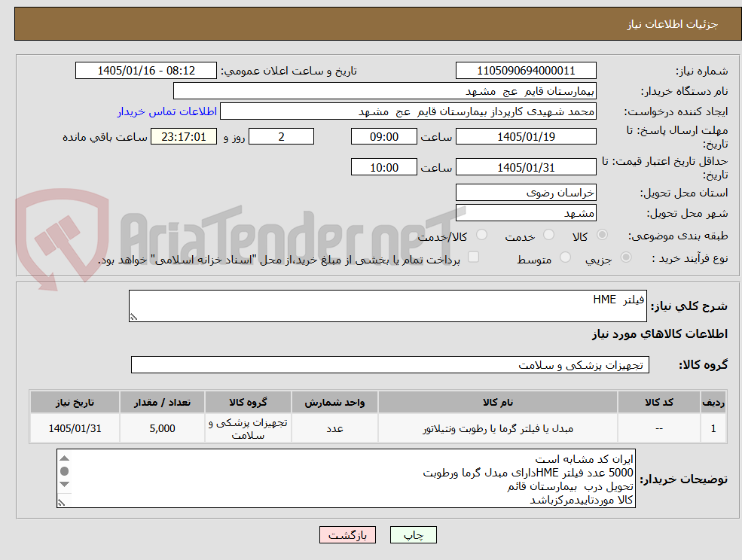742x560 pixels.
Task: Click the goods group تجهیزات پزشکی و سلامت field
Action: 390,364
